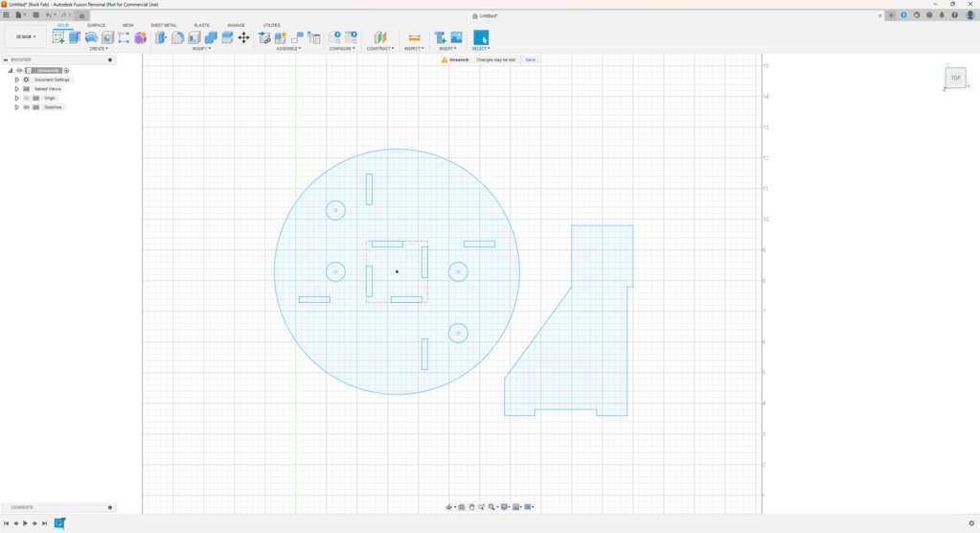Open the Construct dropdown menu
The width and height of the screenshot is (980, 533).
pos(380,49)
